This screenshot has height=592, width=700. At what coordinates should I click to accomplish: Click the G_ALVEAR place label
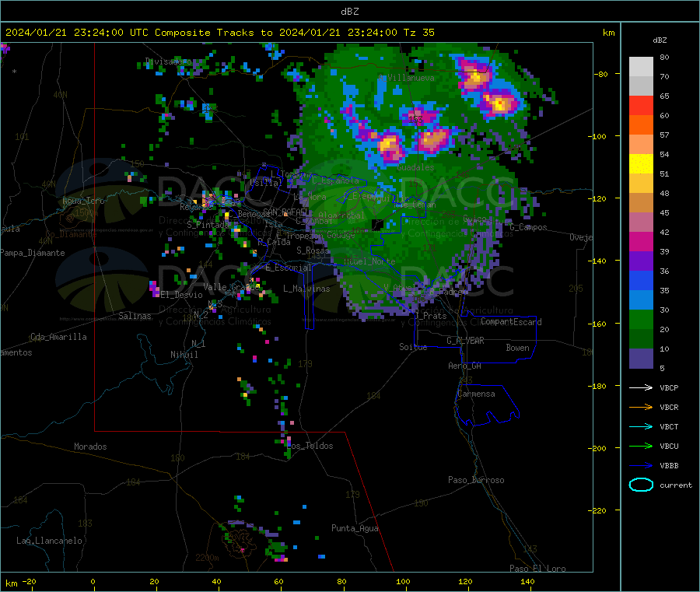(465, 341)
